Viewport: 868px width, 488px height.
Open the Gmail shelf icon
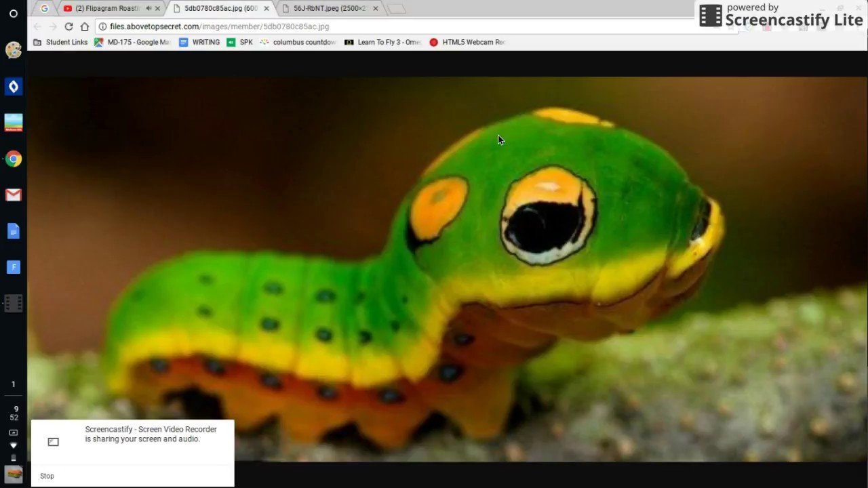(13, 195)
